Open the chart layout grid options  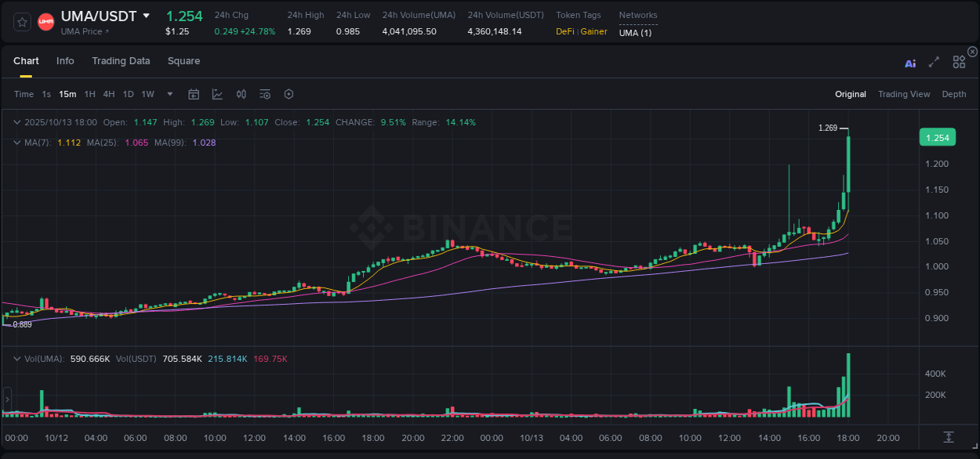959,61
